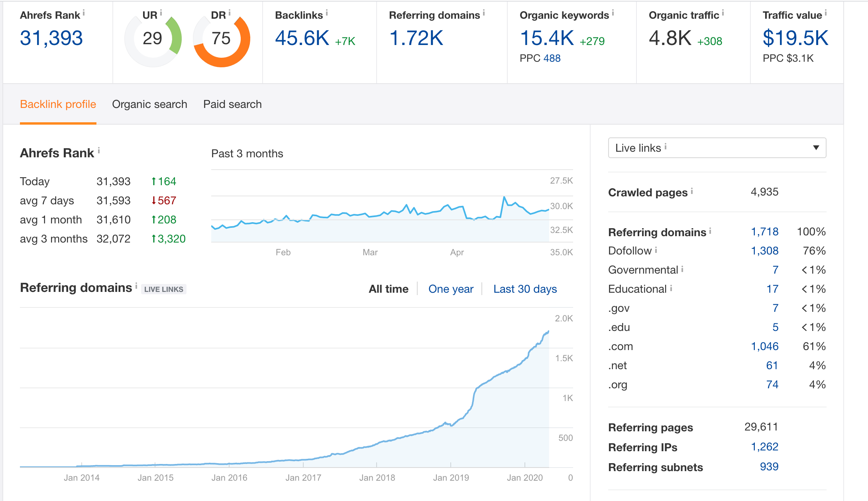Click info icon next to Educational label

671,288
